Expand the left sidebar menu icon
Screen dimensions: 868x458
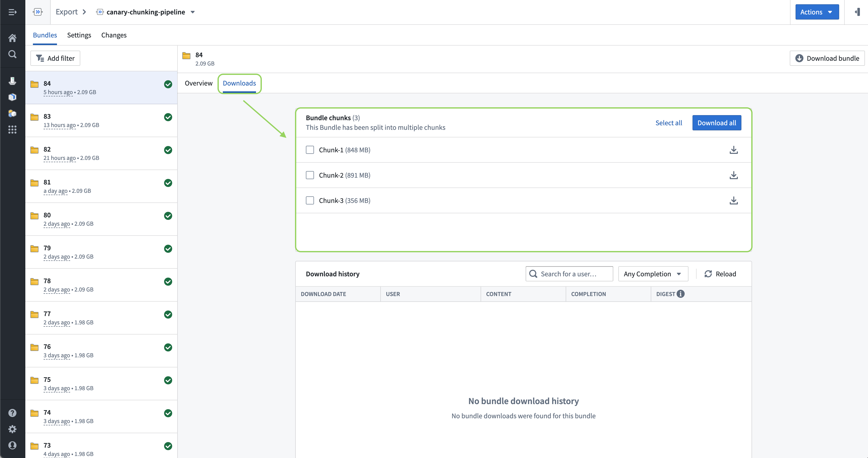tap(12, 12)
